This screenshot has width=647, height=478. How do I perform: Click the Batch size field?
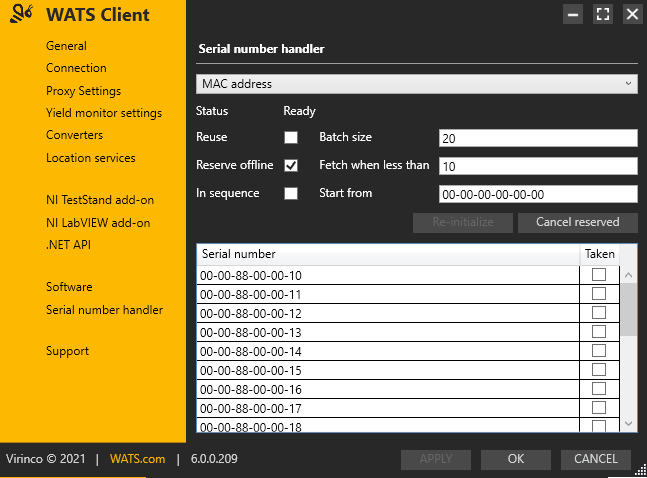(538, 138)
